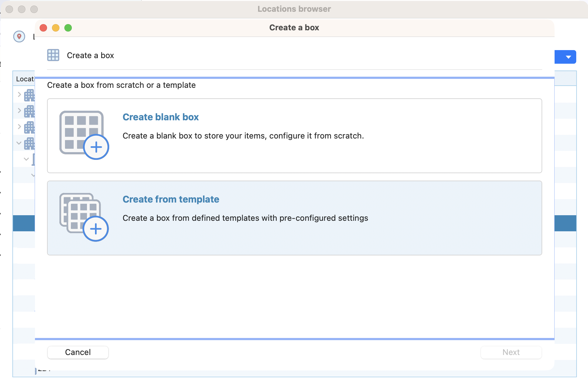Collapse the nested child node under fourth building

coord(26,159)
